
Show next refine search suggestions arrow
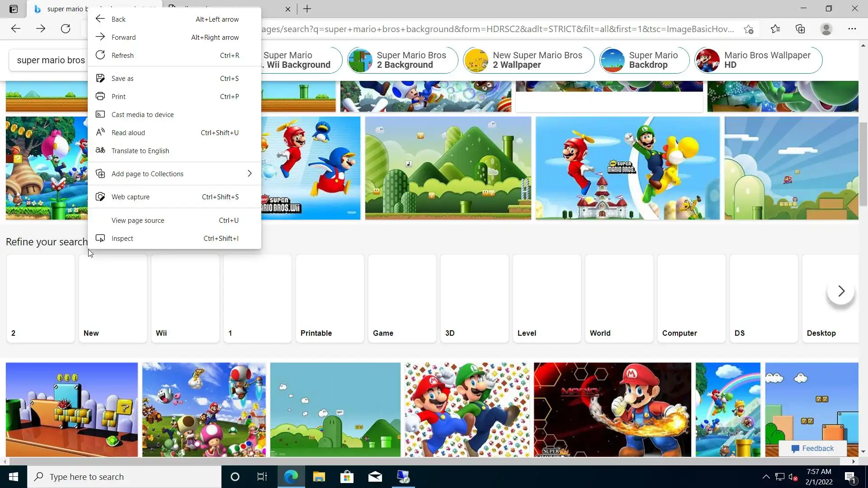(x=840, y=291)
